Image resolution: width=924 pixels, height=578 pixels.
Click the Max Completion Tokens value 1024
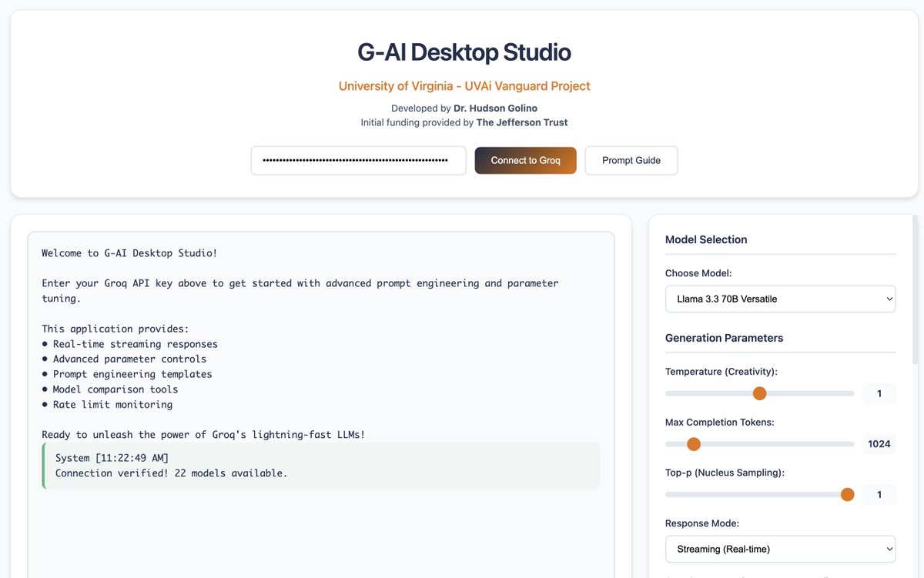(879, 444)
